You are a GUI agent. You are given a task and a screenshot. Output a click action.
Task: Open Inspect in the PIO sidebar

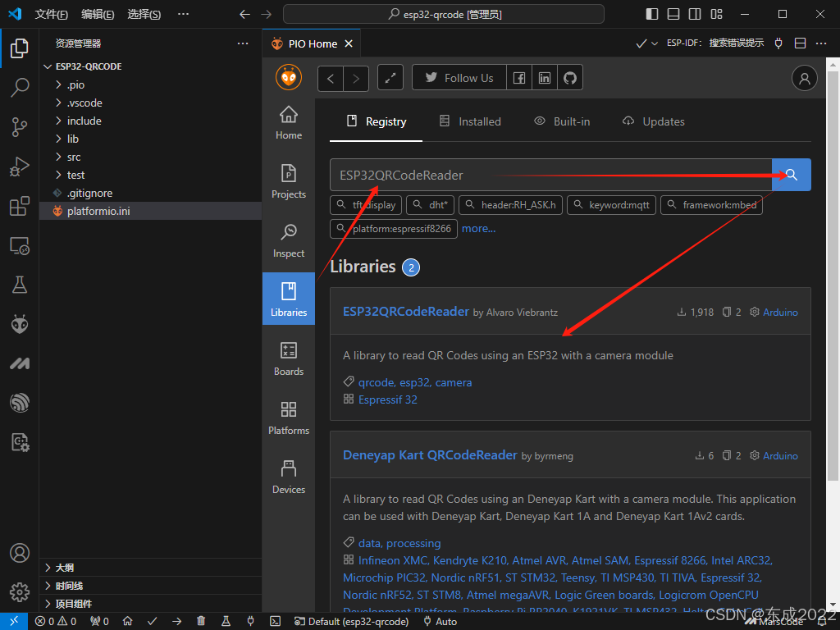[289, 240]
